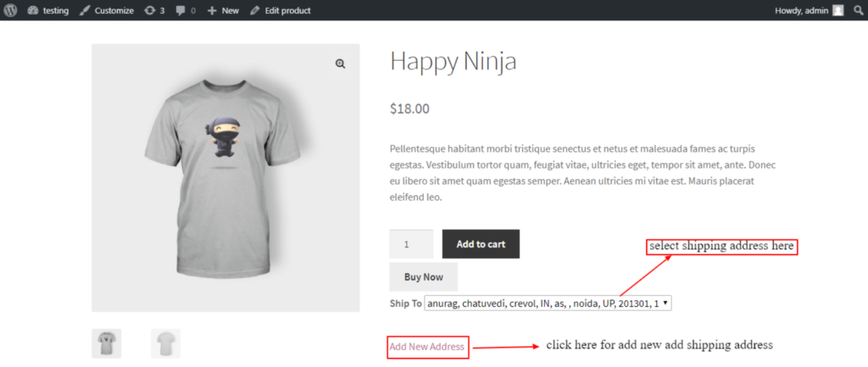This screenshot has width=868, height=367.
Task: Click the 'select shipping address here' label
Action: pyautogui.click(x=721, y=247)
